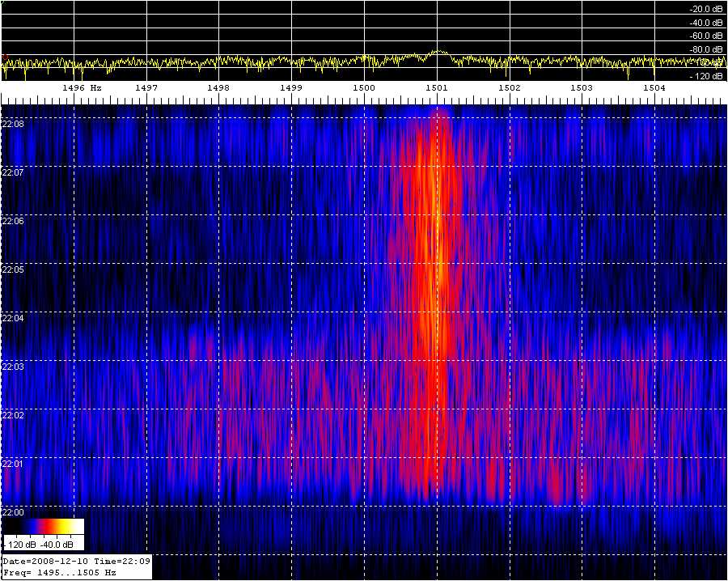
Task: Click the 1497 frequency axis label
Action: pos(146,87)
